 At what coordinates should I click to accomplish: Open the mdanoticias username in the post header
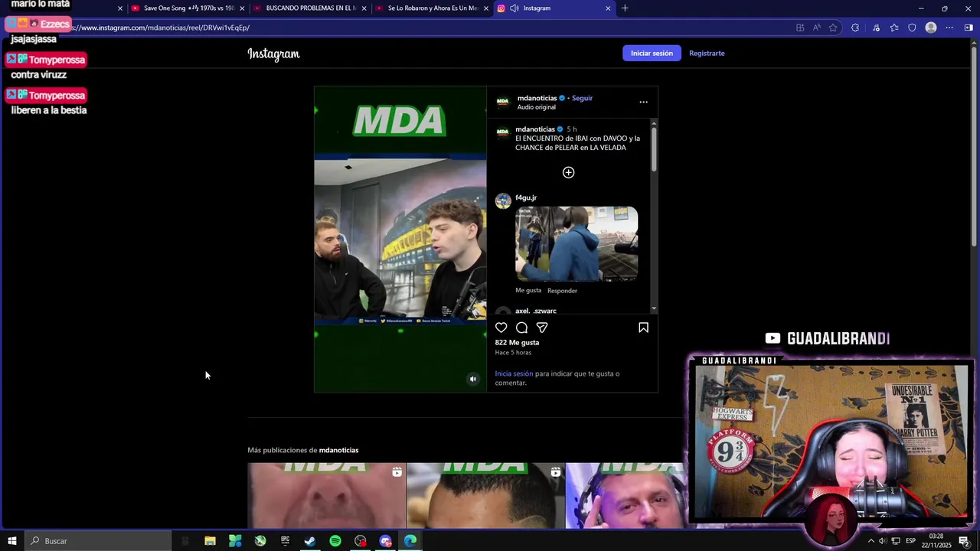537,98
